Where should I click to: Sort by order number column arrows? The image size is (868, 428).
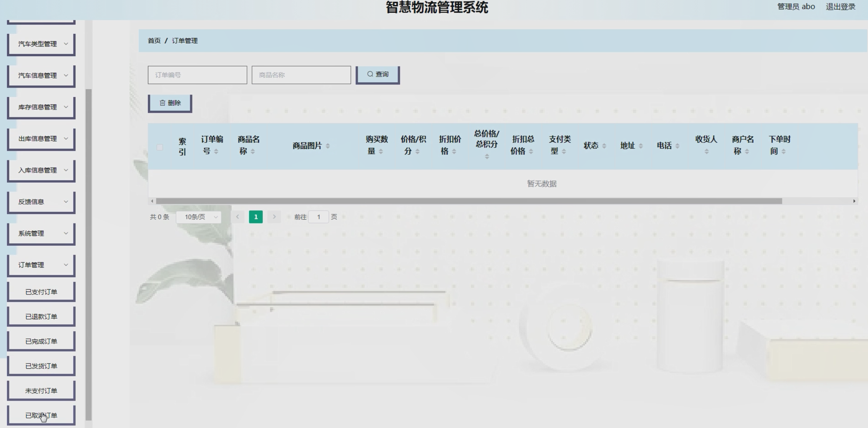pyautogui.click(x=216, y=152)
